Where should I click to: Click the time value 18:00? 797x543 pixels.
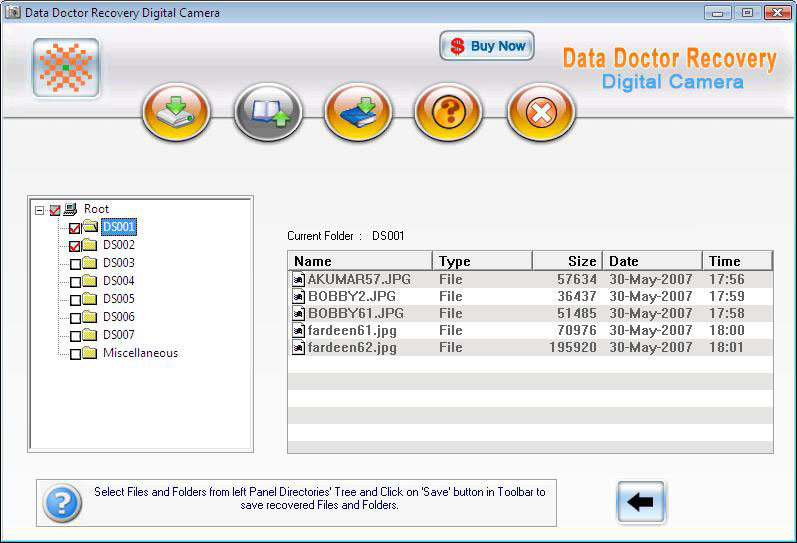pyautogui.click(x=727, y=330)
